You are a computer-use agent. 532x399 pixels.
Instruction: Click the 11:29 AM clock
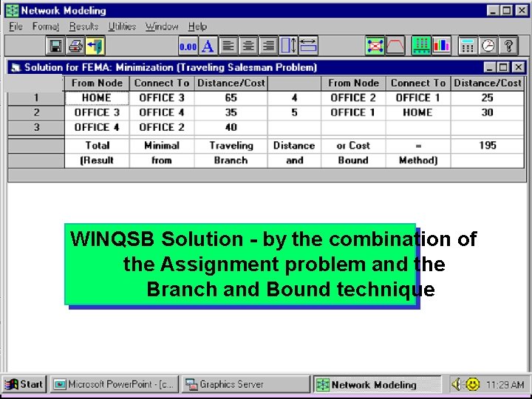coord(505,385)
